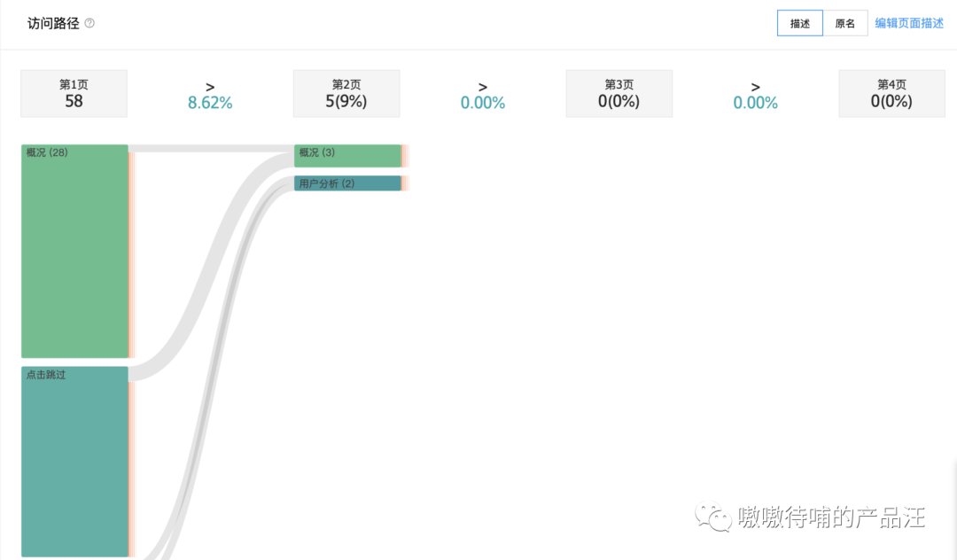Click orange exit bar beside 概况 (3)
The image size is (957, 560).
click(405, 156)
